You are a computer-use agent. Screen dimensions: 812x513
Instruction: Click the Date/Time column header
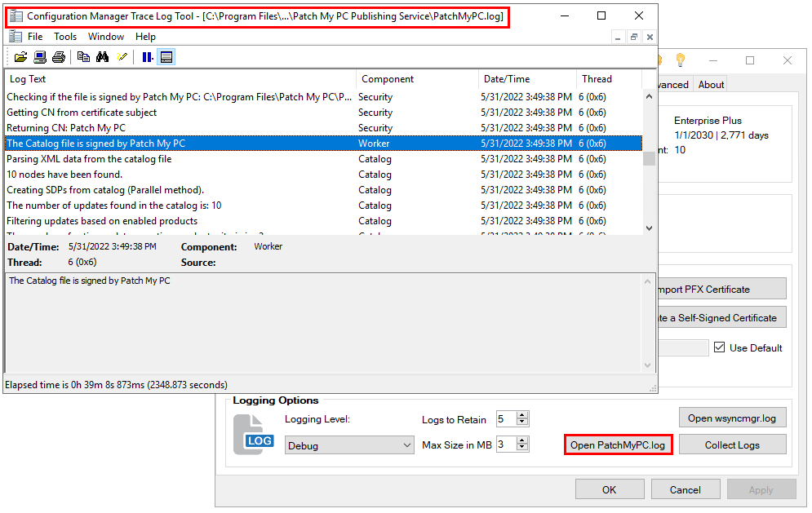[x=527, y=78]
